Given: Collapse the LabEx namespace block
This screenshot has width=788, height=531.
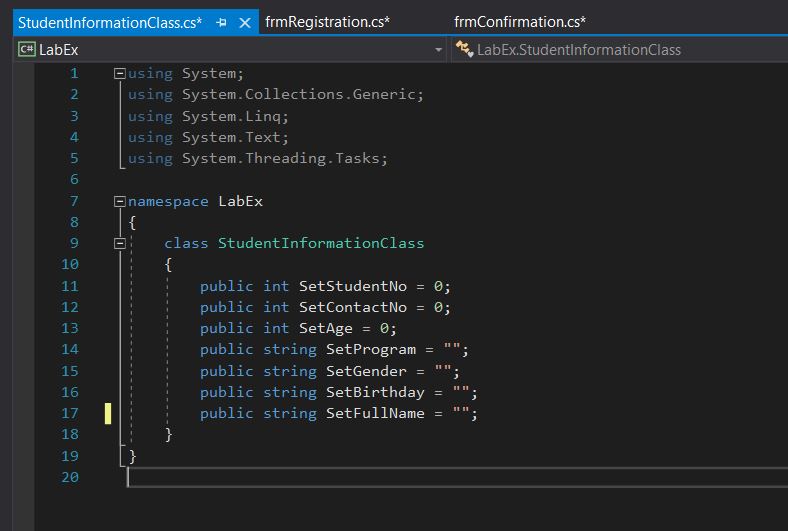Looking at the screenshot, I should (120, 202).
